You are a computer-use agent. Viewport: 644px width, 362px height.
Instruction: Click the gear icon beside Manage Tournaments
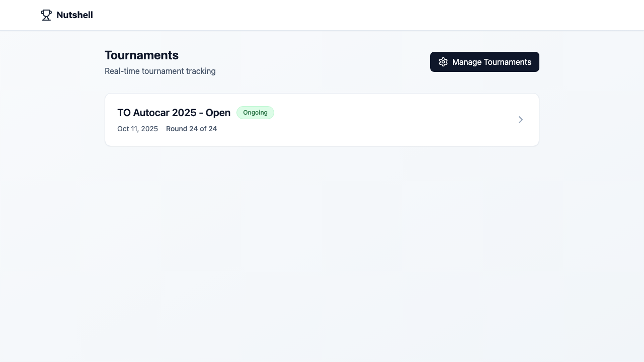click(x=443, y=62)
